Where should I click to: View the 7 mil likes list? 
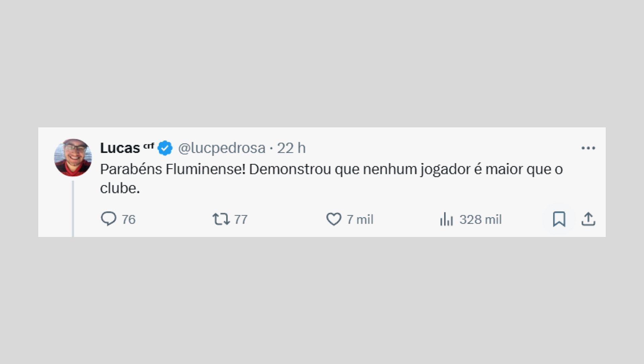pos(360,220)
